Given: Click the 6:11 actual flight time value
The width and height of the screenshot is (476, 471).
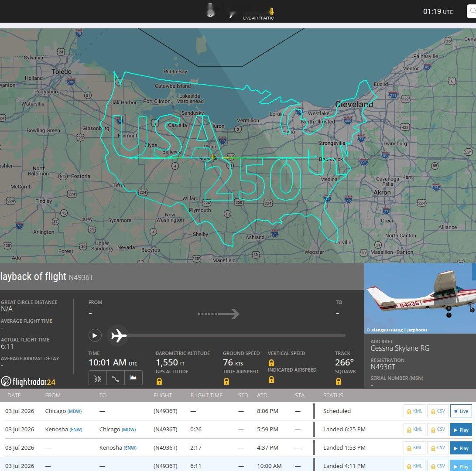Looking at the screenshot, I should pyautogui.click(x=7, y=346).
